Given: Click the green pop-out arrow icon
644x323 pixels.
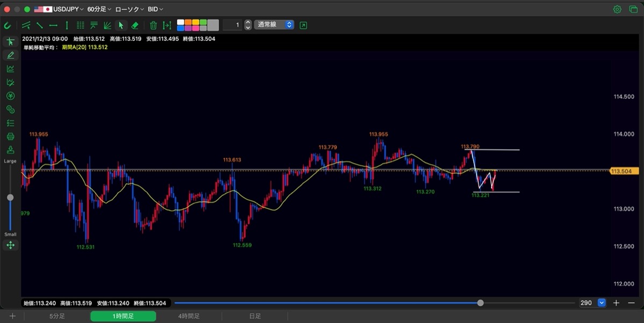Looking at the screenshot, I should click(304, 25).
